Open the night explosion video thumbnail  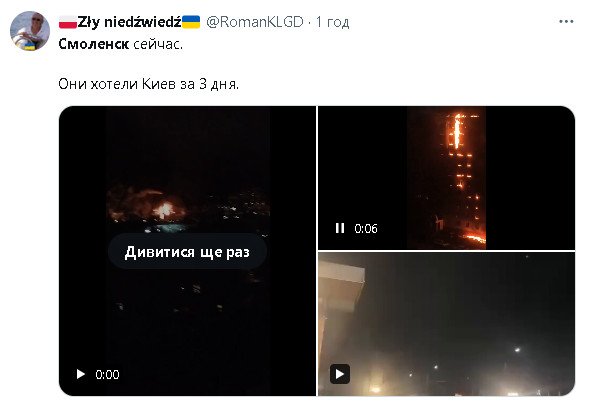point(187,251)
